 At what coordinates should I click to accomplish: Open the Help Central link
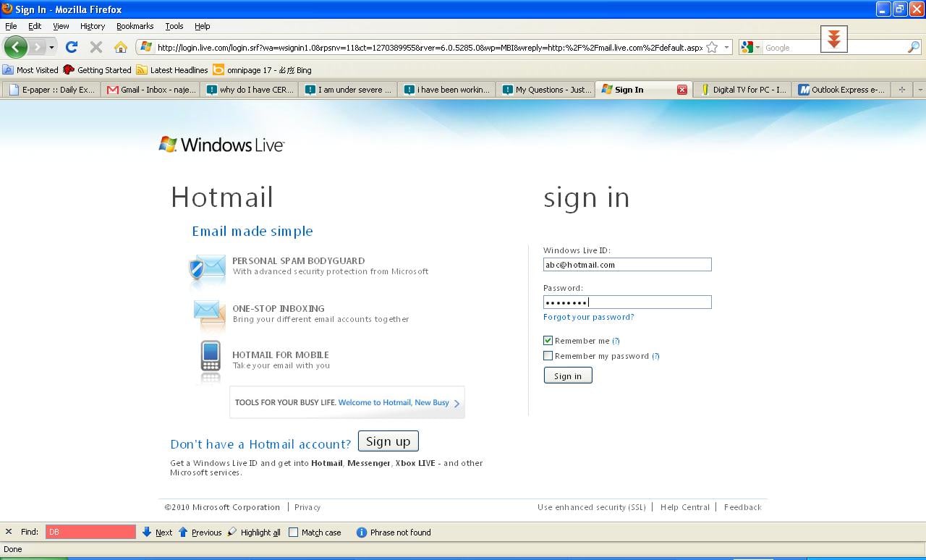coord(685,507)
